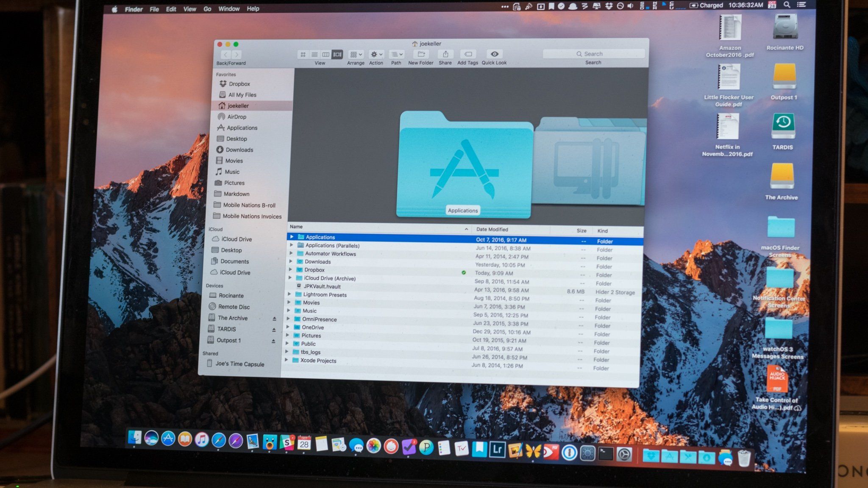This screenshot has height=488, width=868.
Task: Switch to icon view mode
Action: click(x=303, y=55)
